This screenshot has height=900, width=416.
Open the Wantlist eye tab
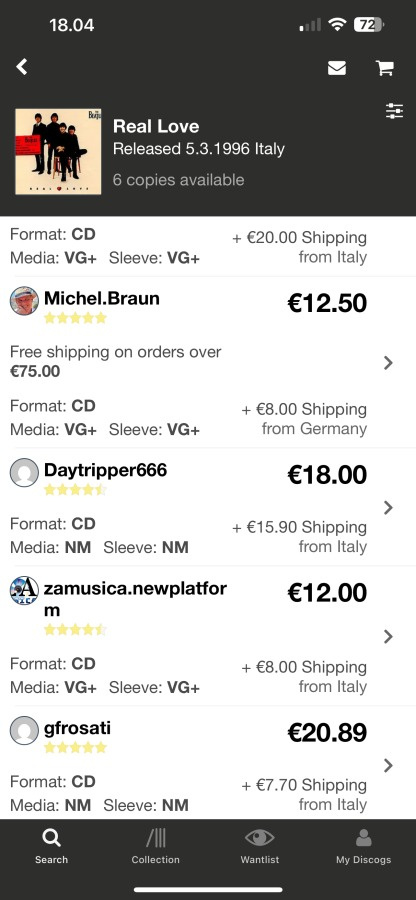(x=259, y=846)
